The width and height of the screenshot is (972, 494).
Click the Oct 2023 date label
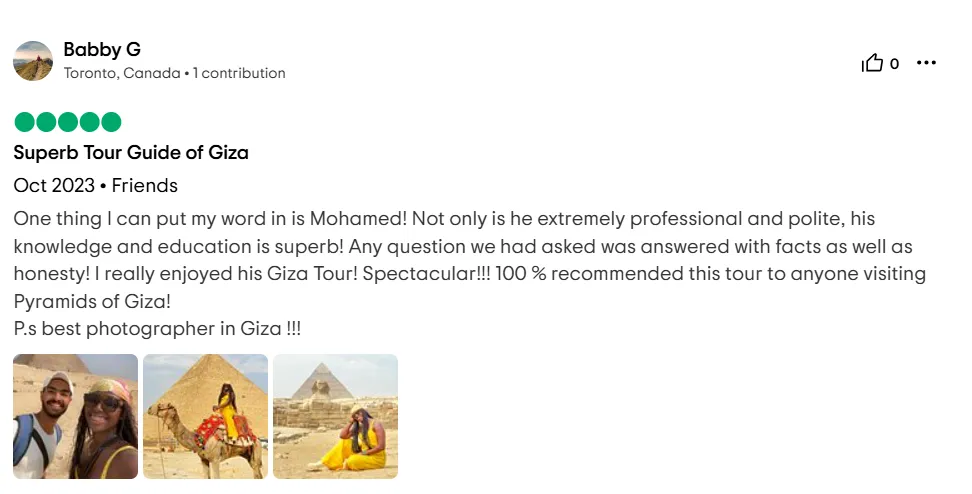(x=54, y=185)
